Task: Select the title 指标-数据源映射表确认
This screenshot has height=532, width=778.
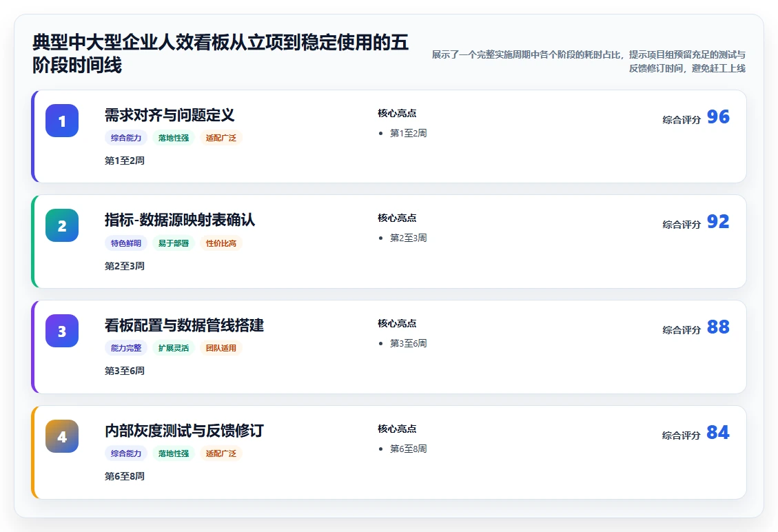Action: click(180, 220)
